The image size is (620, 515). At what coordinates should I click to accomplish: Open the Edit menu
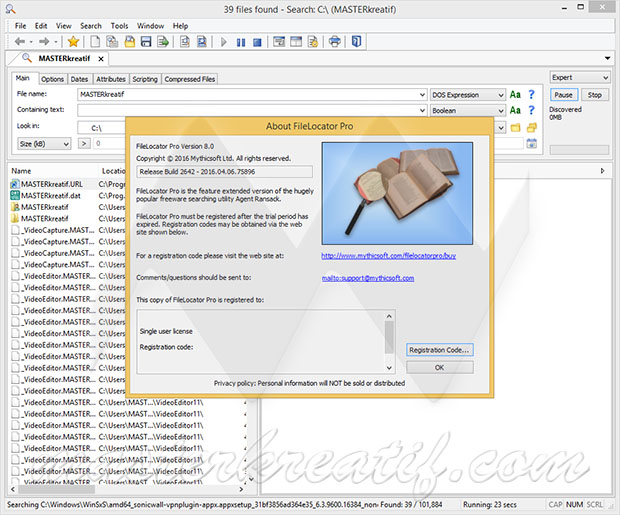point(41,26)
